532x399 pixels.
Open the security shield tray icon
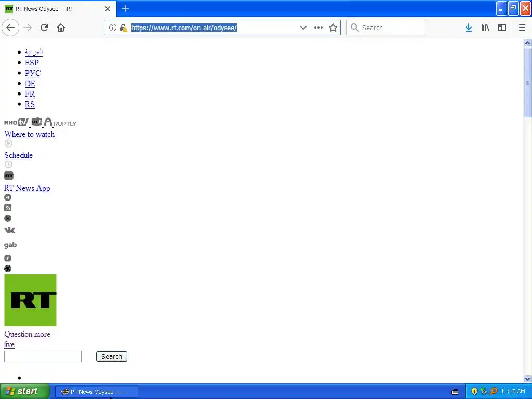(x=474, y=392)
